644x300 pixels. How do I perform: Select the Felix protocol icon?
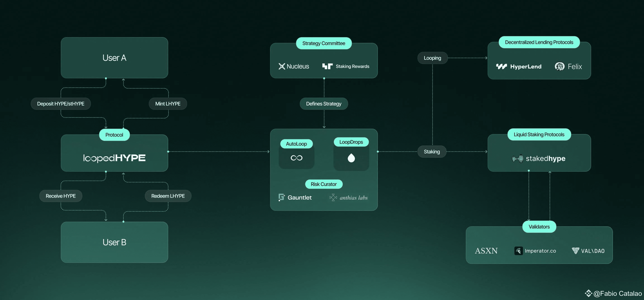(560, 67)
